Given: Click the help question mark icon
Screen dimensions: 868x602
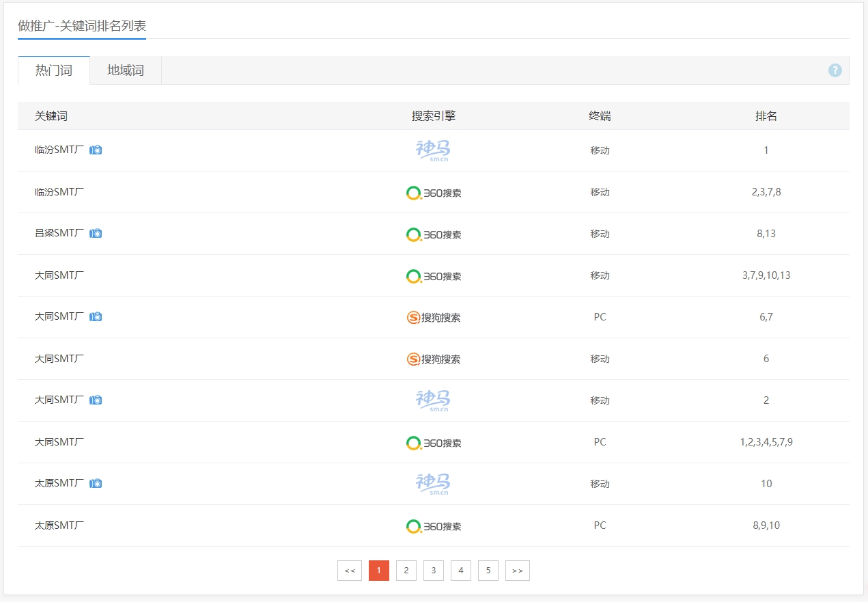Looking at the screenshot, I should 835,70.
